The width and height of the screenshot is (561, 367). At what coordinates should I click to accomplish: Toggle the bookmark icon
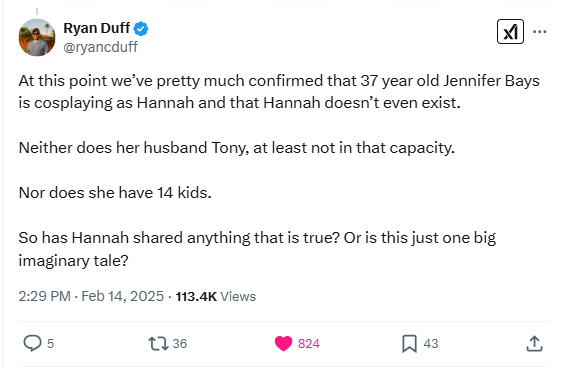coord(409,344)
